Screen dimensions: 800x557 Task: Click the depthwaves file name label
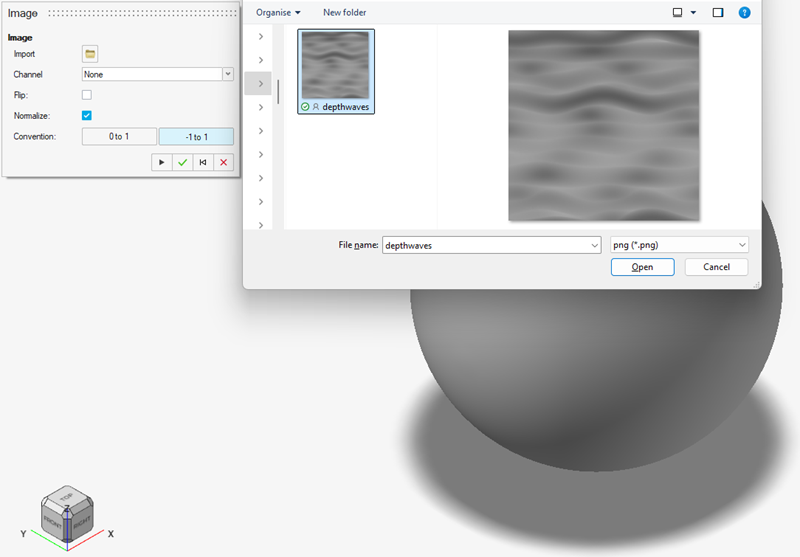pos(345,107)
